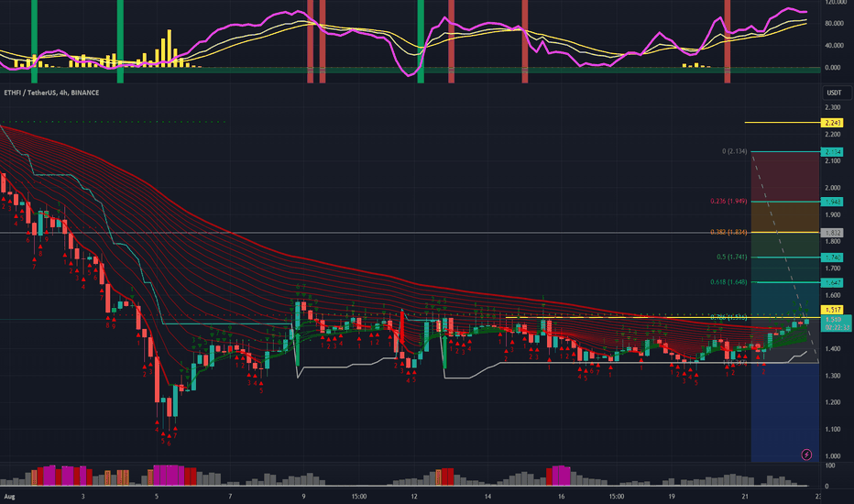Screen dimensions: 854x504
Task: Click the 2.300 price scale value
Action: click(x=833, y=107)
